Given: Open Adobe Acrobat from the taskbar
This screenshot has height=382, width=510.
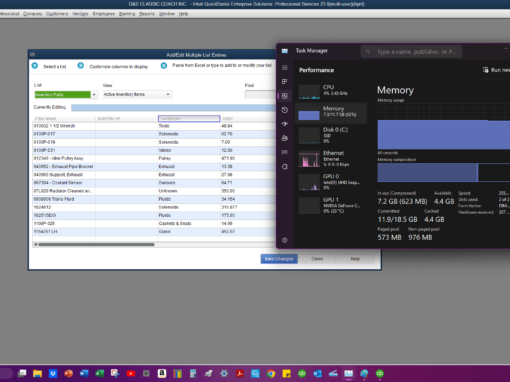Looking at the screenshot, I should tap(240, 373).
